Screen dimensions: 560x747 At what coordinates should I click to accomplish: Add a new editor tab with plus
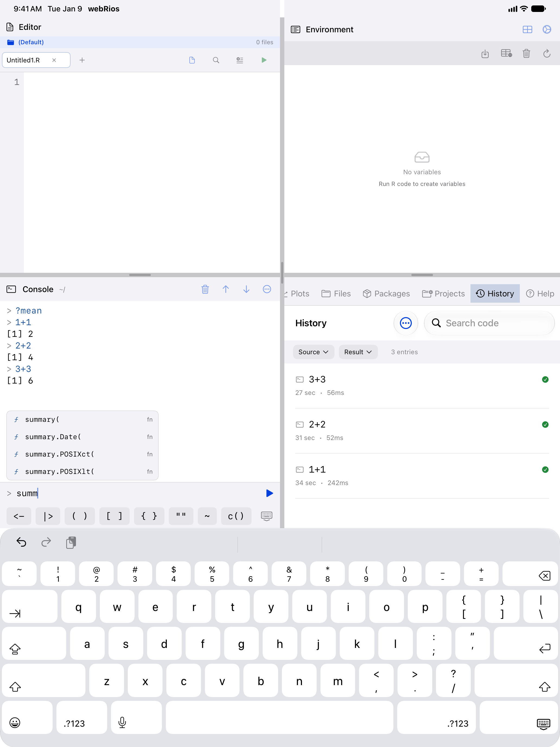pos(82,60)
